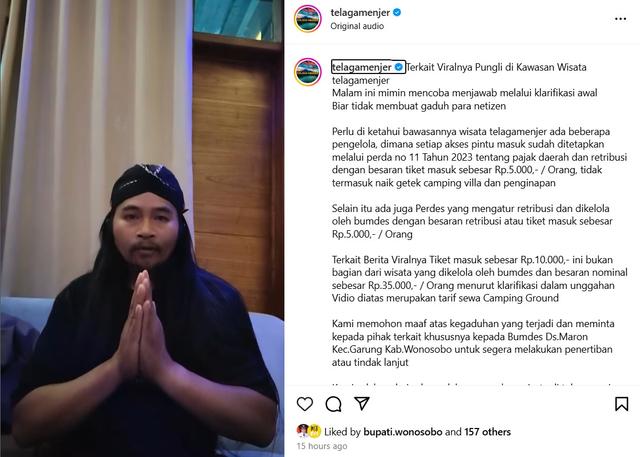Click the apology paragraph mentioning Bumdes Ds.Maron

[x=473, y=343]
